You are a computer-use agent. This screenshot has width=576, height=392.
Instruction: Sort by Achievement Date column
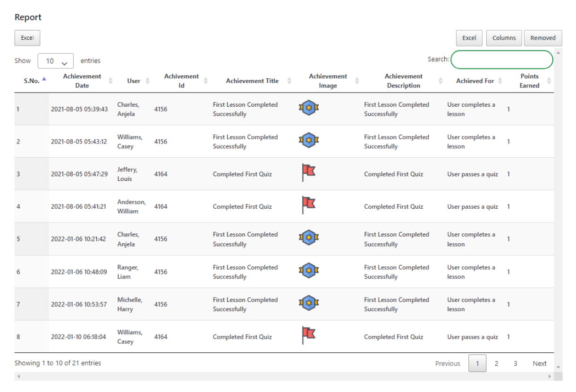[82, 81]
